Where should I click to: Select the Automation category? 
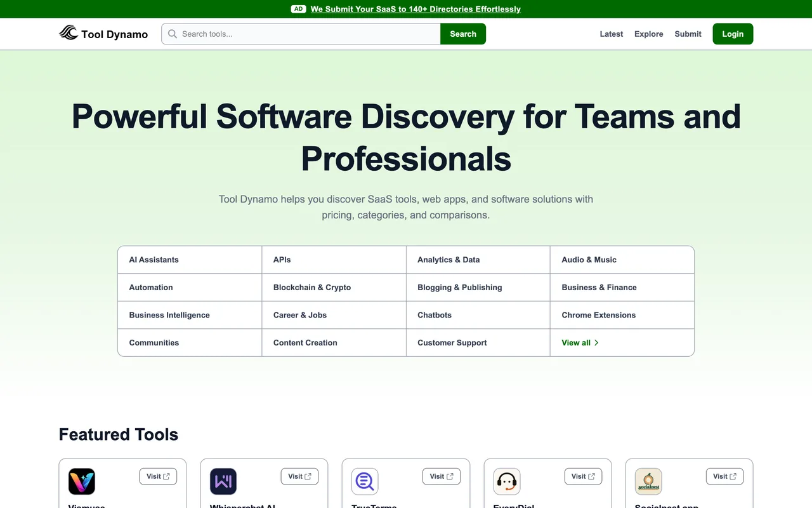tap(190, 288)
